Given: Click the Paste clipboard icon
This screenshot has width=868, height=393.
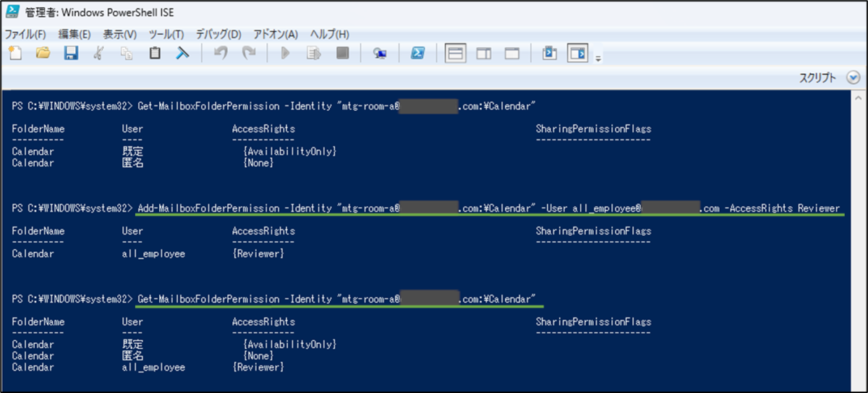Looking at the screenshot, I should click(155, 53).
